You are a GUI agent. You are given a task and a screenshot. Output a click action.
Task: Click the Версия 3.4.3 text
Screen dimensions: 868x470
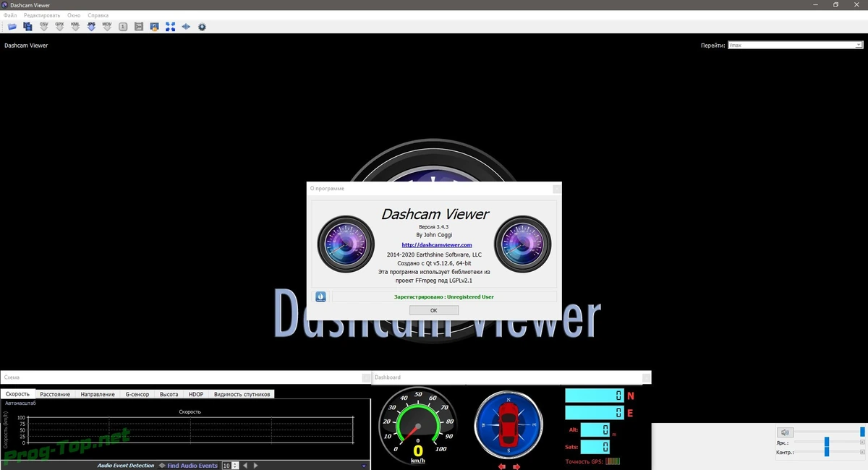(x=434, y=227)
